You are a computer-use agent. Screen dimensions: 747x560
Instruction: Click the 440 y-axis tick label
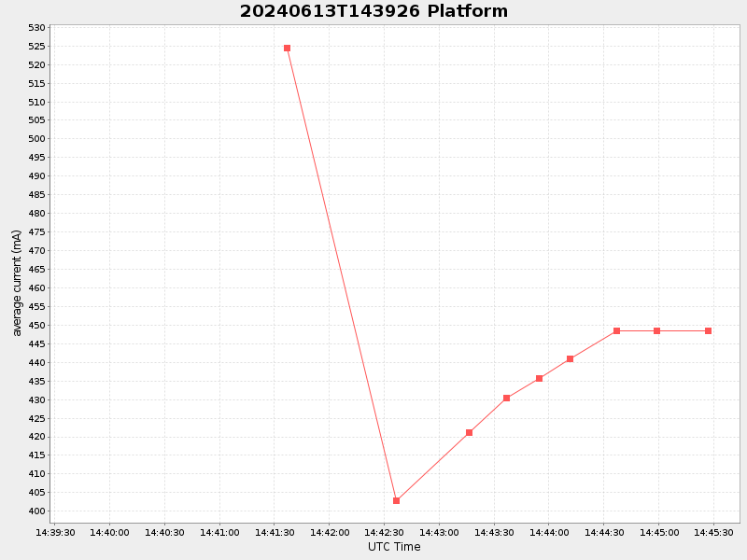click(x=36, y=362)
